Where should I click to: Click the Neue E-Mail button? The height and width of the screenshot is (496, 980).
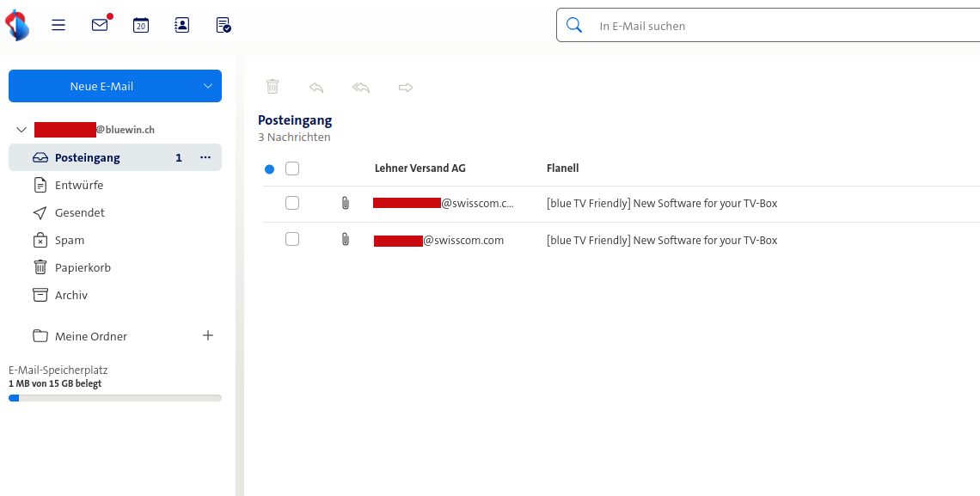[x=101, y=86]
